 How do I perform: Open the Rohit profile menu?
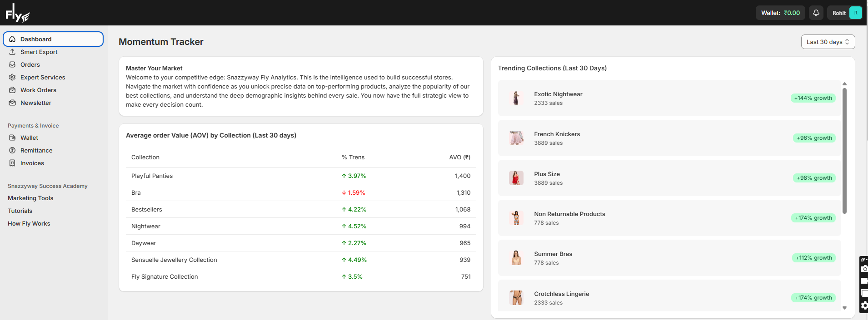coord(845,13)
